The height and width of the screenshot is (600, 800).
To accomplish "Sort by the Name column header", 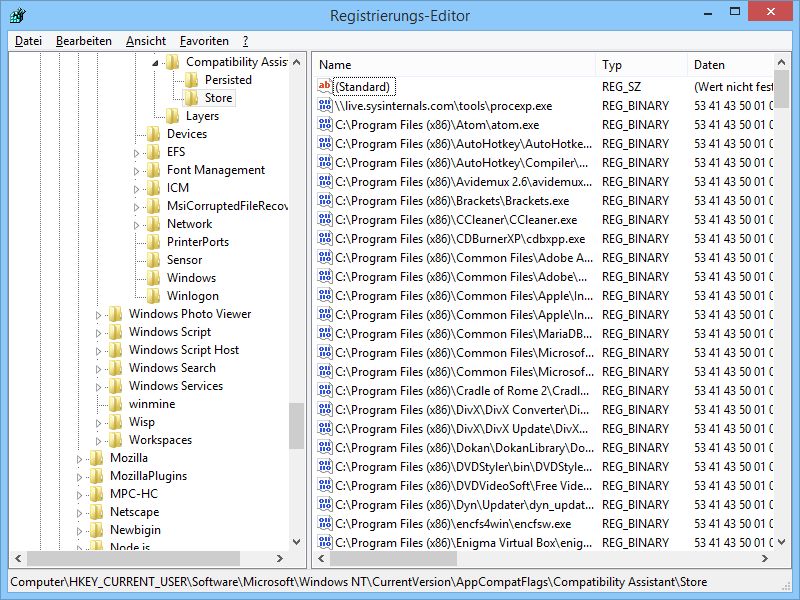I will [454, 65].
